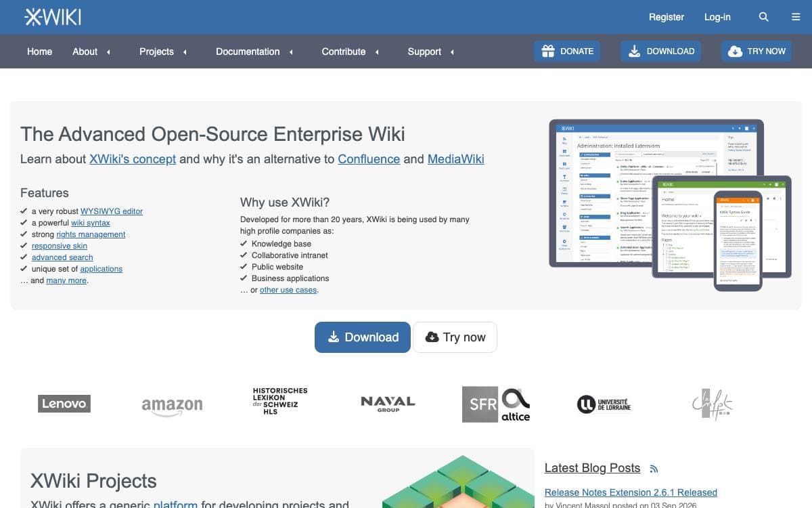Open the Projects menu item

156,51
